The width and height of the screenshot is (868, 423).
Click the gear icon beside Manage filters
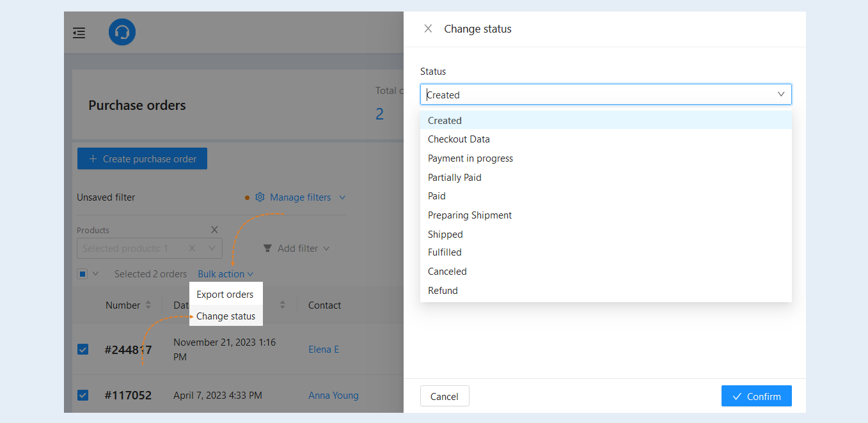click(x=260, y=197)
